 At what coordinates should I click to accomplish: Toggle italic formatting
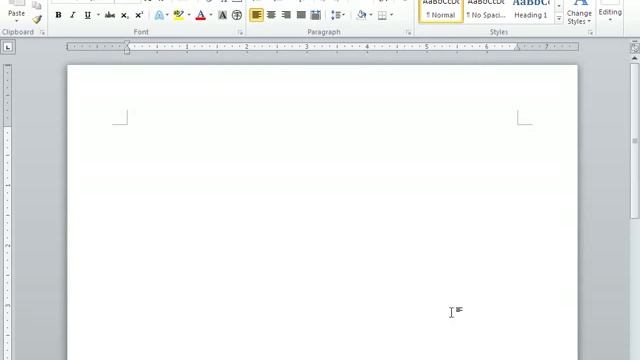tap(73, 15)
